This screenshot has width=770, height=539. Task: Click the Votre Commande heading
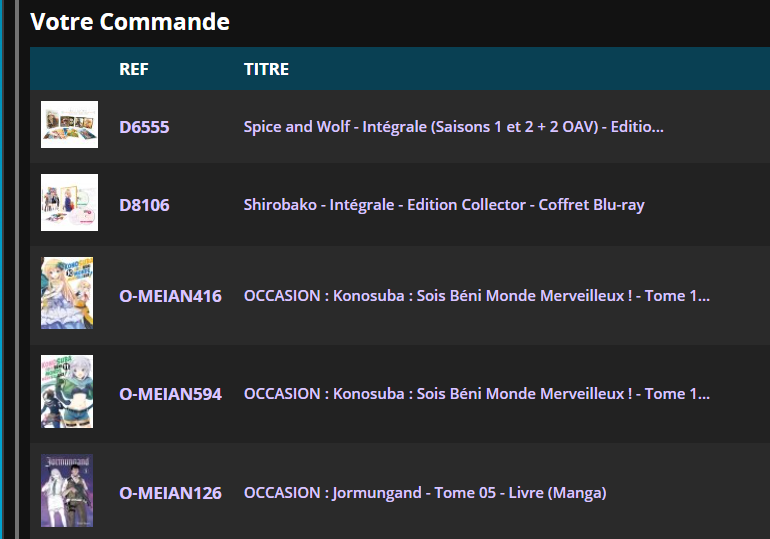[x=130, y=22]
